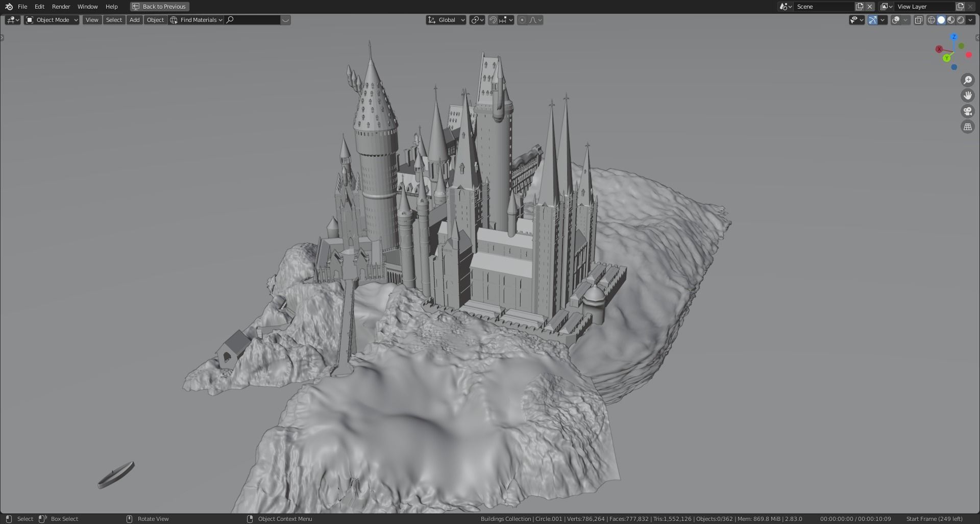Click the Z axis gizmo handle
This screenshot has width=980, height=524.
click(954, 37)
